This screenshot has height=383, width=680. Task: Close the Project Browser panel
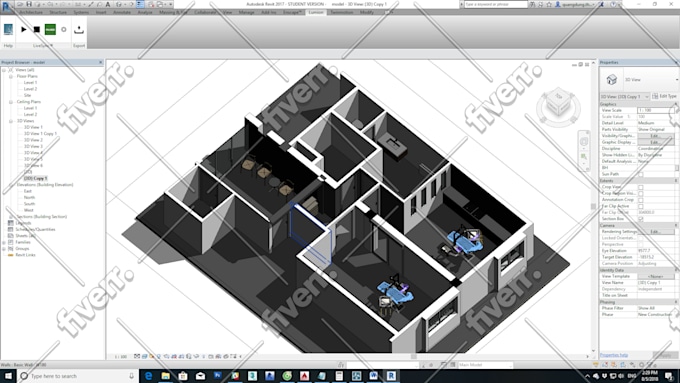(101, 62)
